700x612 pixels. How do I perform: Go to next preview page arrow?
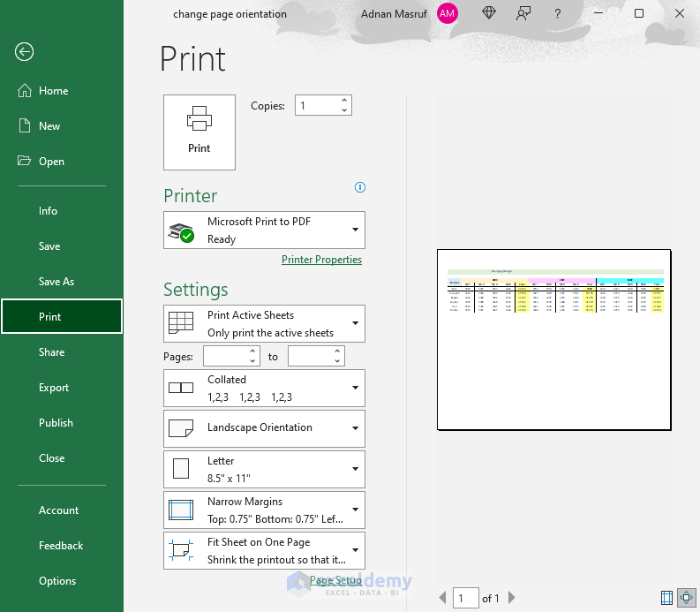click(x=512, y=598)
